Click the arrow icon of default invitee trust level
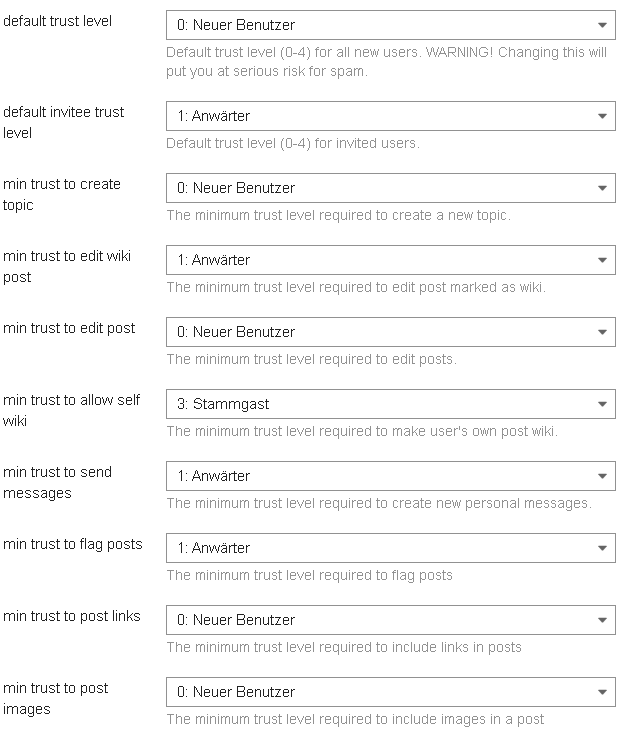634x733 pixels. 602,116
